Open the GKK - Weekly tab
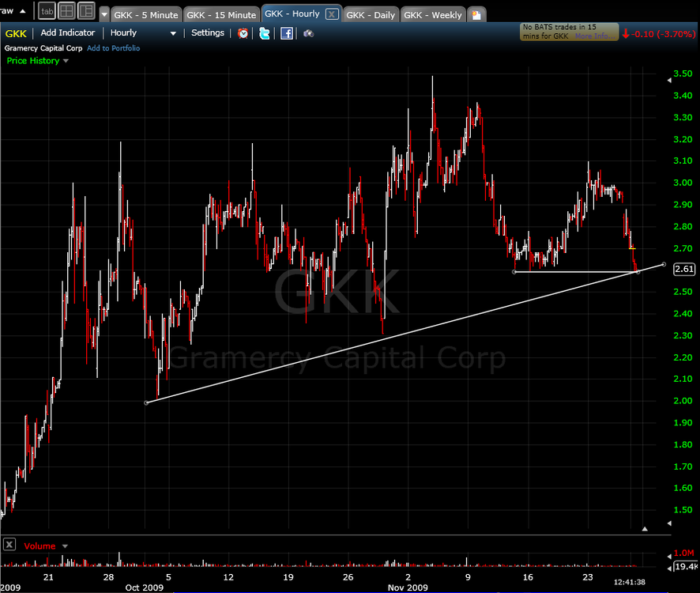 point(433,15)
